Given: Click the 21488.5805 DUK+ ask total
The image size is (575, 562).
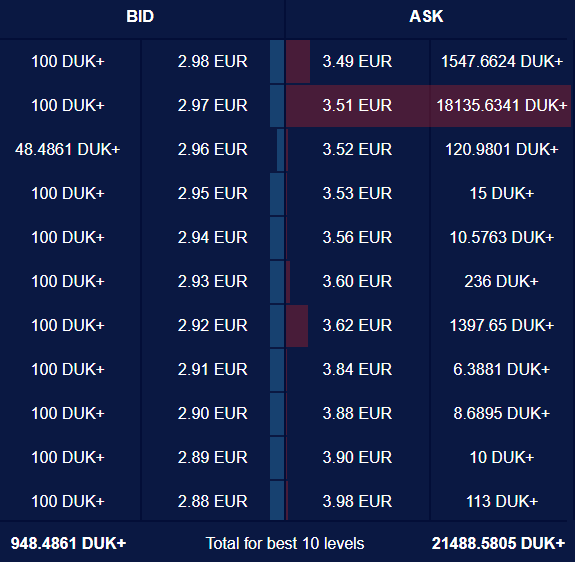Looking at the screenshot, I should [x=498, y=543].
